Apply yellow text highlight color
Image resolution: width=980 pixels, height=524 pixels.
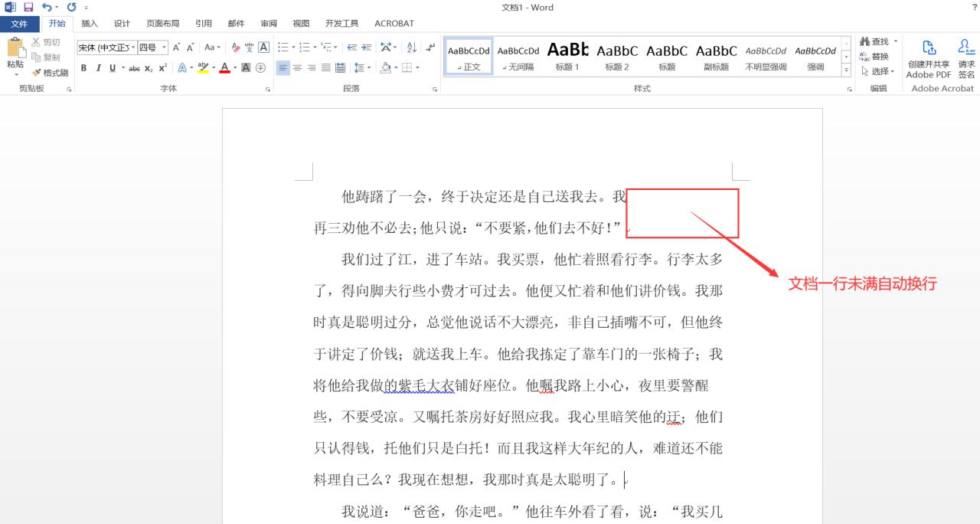203,68
